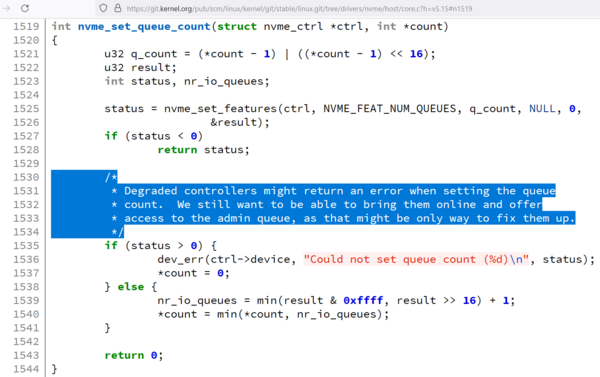600x377 pixels.
Task: Click the "struct" keyword in the signature
Action: (x=237, y=27)
